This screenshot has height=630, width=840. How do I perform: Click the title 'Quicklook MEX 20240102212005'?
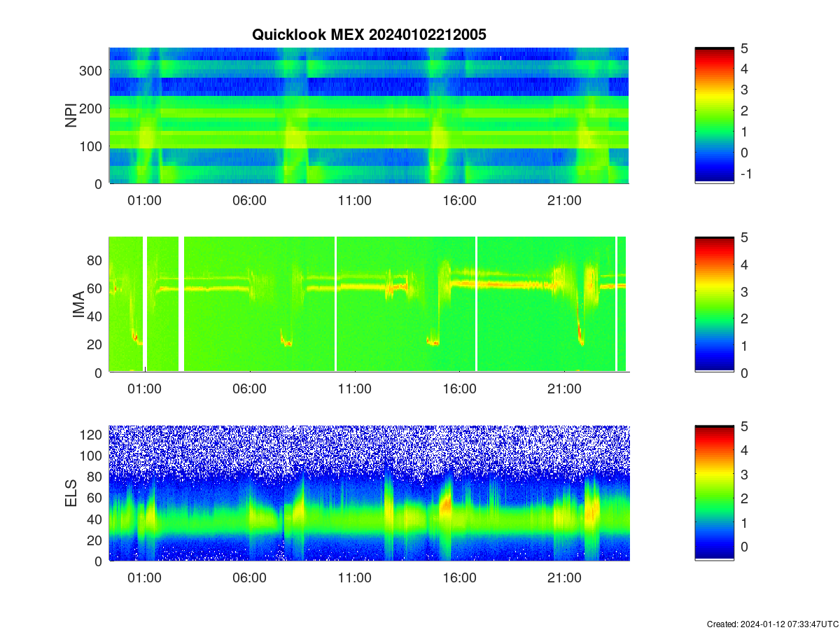click(x=369, y=34)
